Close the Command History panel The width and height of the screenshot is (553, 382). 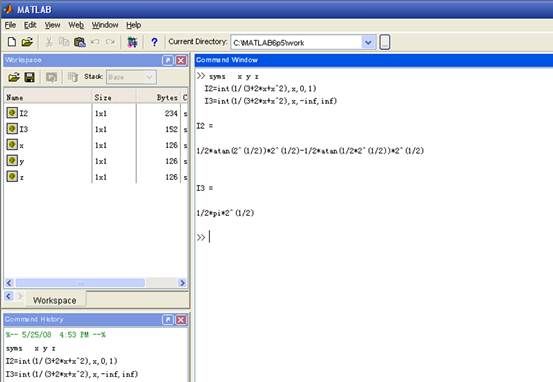(181, 320)
